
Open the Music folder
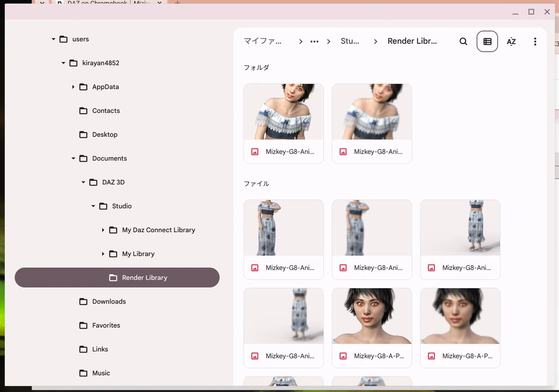(117, 373)
